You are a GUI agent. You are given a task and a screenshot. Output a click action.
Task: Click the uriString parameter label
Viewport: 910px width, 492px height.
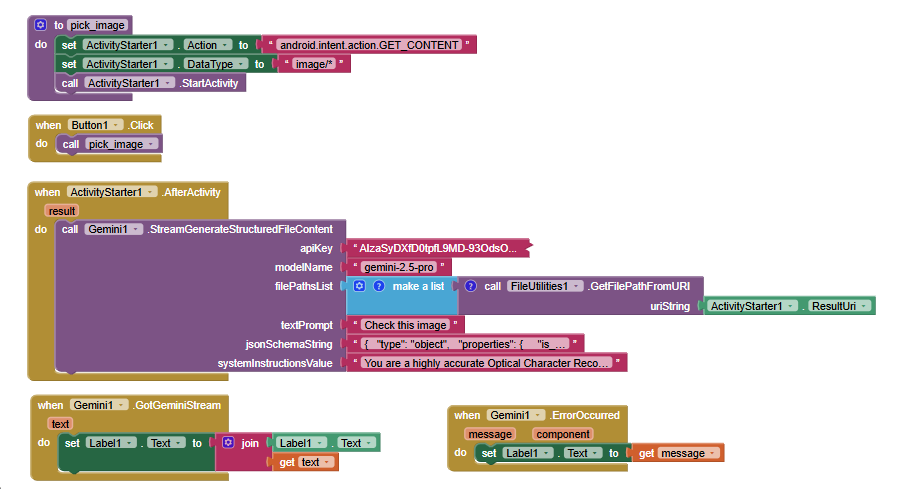670,306
